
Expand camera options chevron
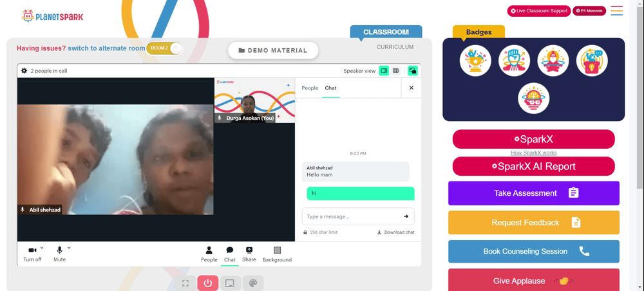click(42, 247)
